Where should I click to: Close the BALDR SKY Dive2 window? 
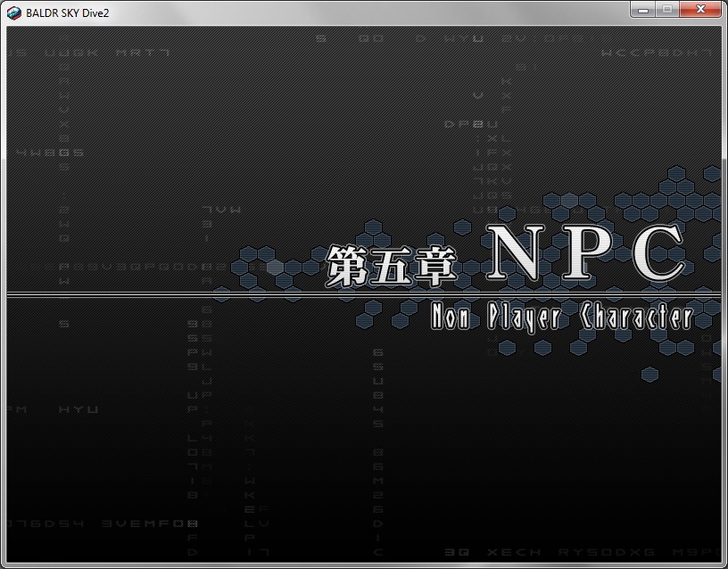click(x=700, y=9)
